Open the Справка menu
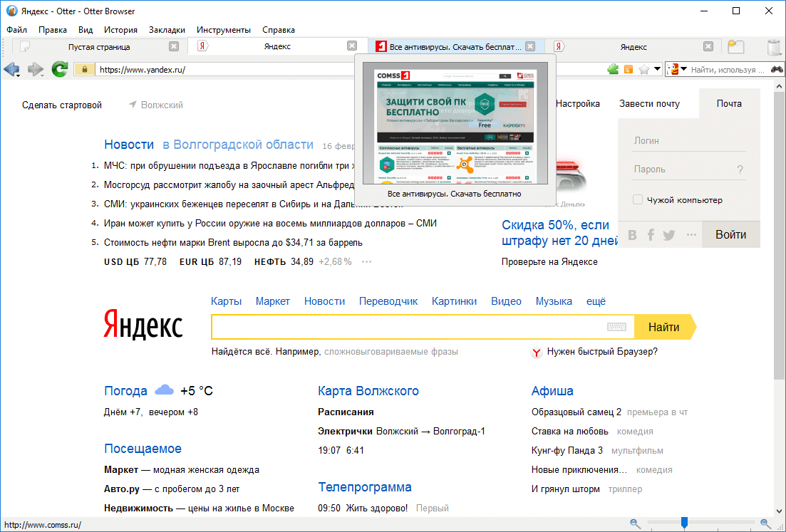Image resolution: width=786 pixels, height=532 pixels. tap(278, 30)
